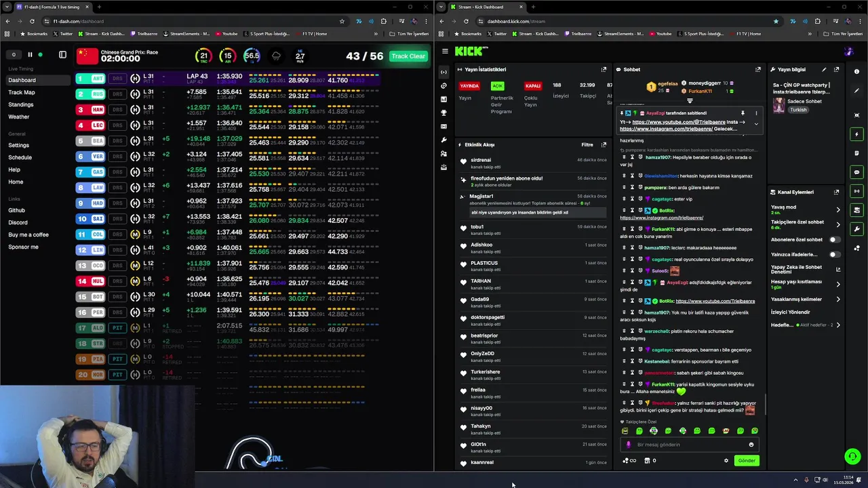Open Weather in f1-dash sidebar
The image size is (868, 488).
19,117
